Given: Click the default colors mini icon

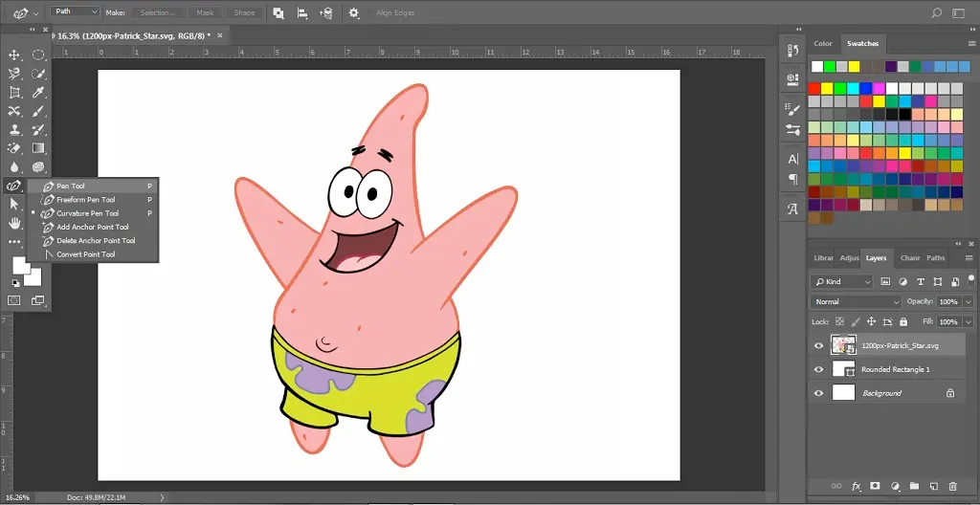Looking at the screenshot, I should tap(15, 283).
